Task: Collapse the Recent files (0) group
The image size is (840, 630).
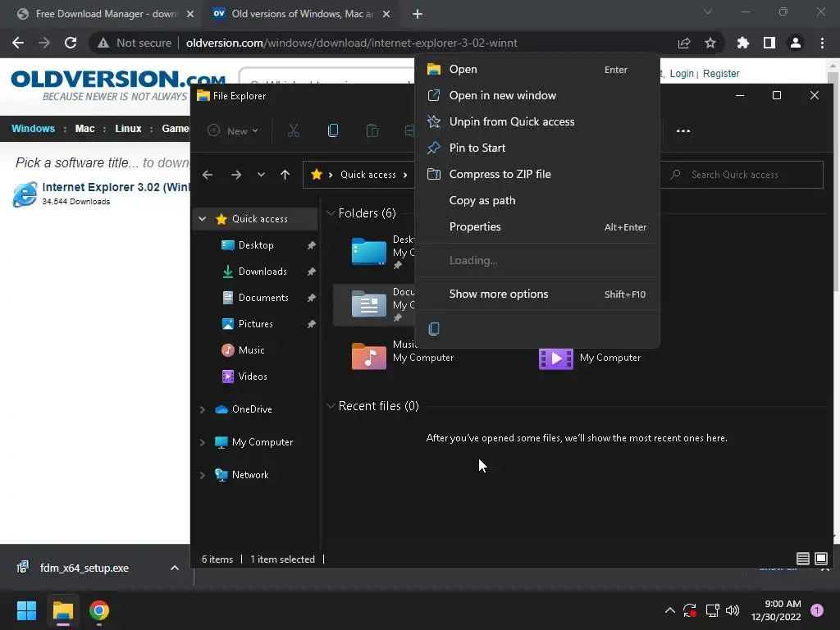Action: pos(331,405)
